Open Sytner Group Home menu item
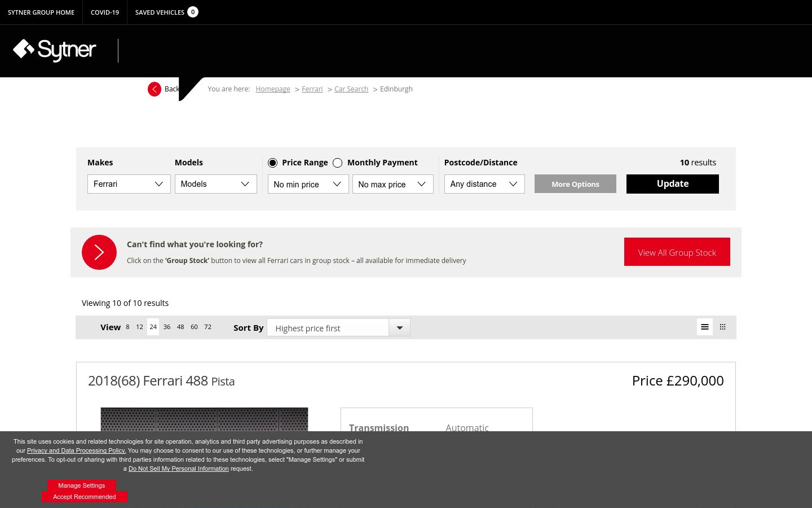Viewport: 812px width, 508px height. coord(41,12)
